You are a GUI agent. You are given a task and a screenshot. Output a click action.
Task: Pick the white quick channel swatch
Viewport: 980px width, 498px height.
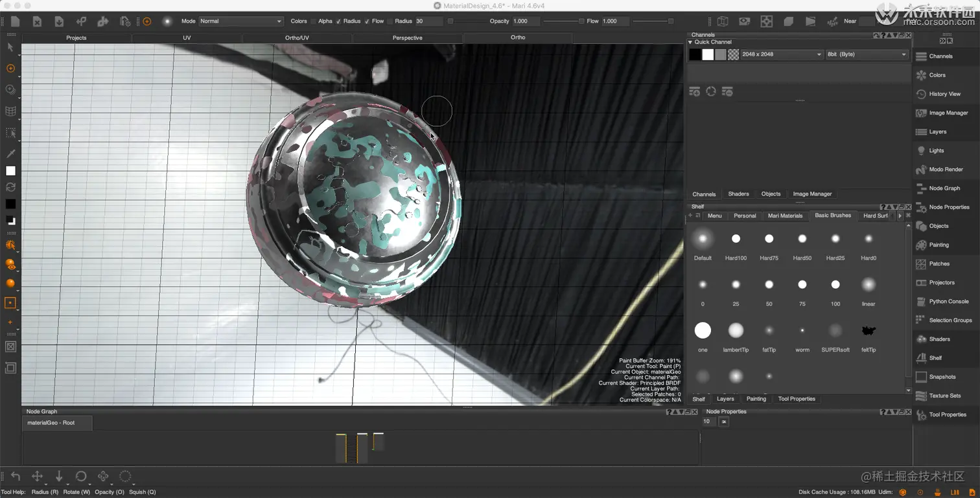708,55
